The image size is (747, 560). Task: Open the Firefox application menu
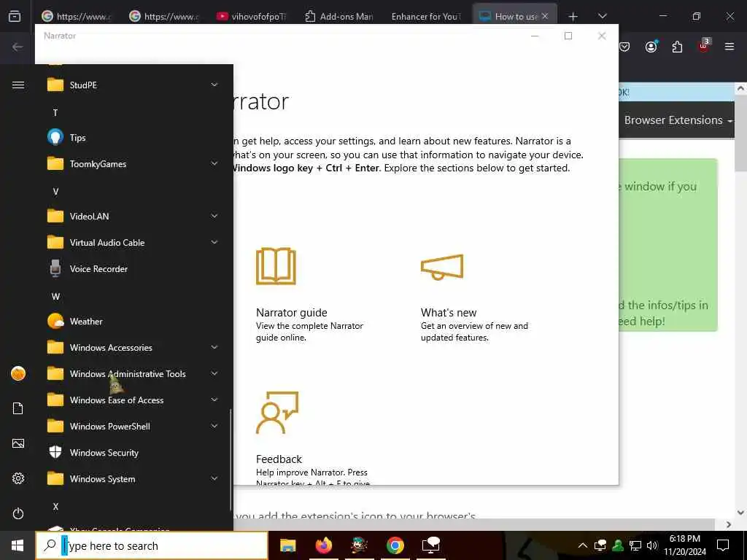729,47
